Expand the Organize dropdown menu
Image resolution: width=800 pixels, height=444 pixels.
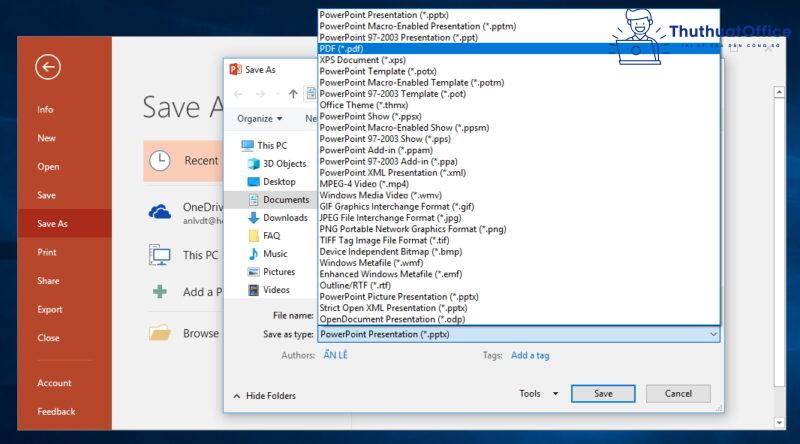pyautogui.click(x=259, y=118)
